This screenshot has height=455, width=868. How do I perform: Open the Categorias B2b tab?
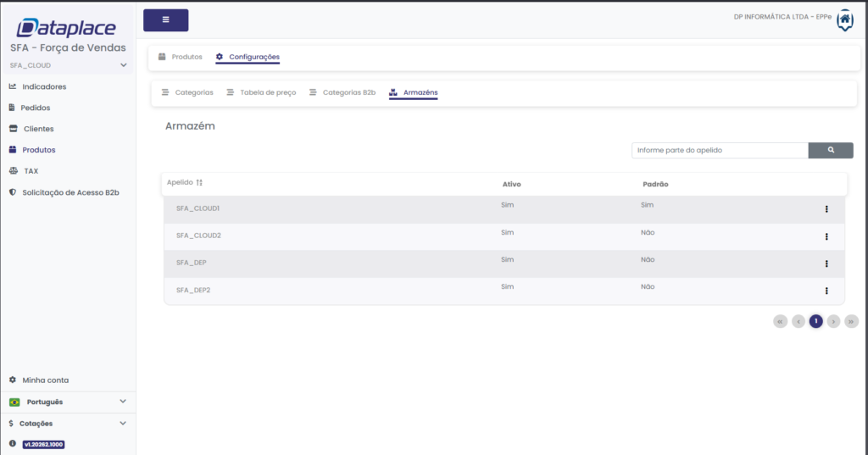pos(348,92)
